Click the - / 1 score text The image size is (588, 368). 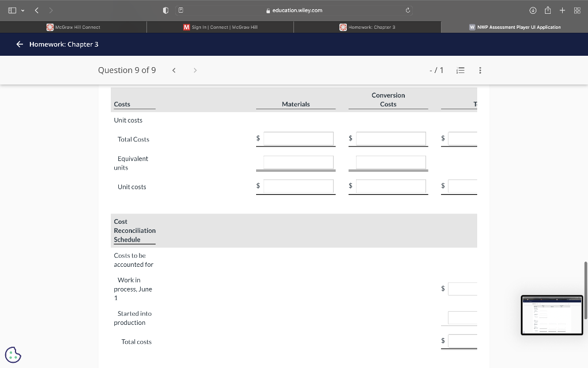436,70
